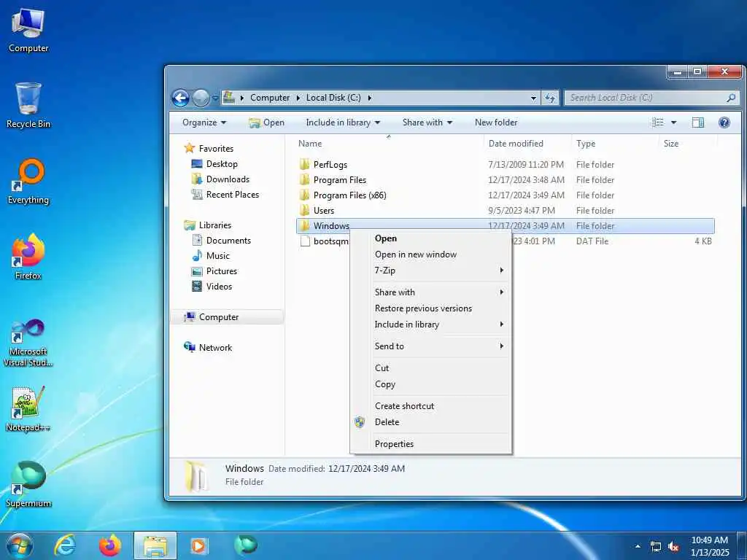
Task: Click the search magnifier icon
Action: [731, 98]
